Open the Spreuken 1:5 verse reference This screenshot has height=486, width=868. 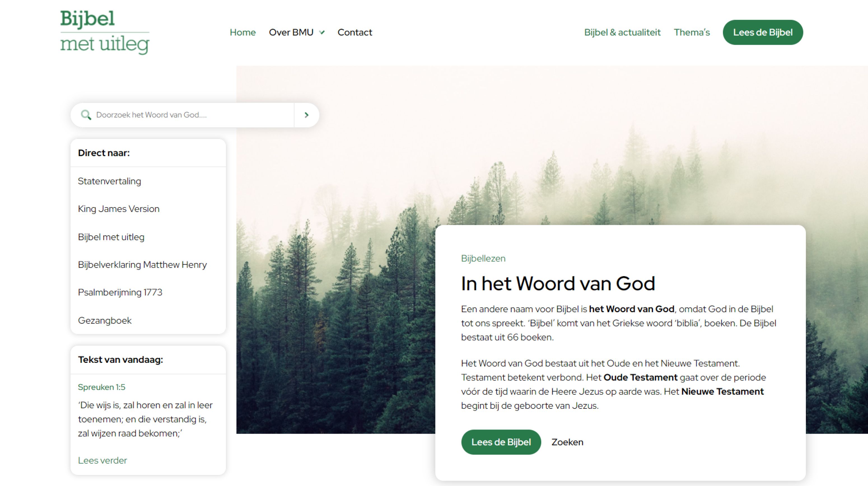101,387
